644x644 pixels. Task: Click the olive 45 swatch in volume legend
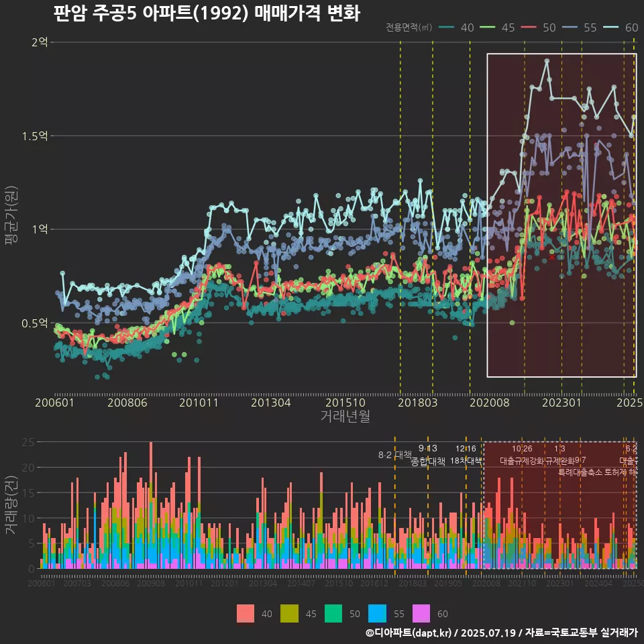click(289, 614)
